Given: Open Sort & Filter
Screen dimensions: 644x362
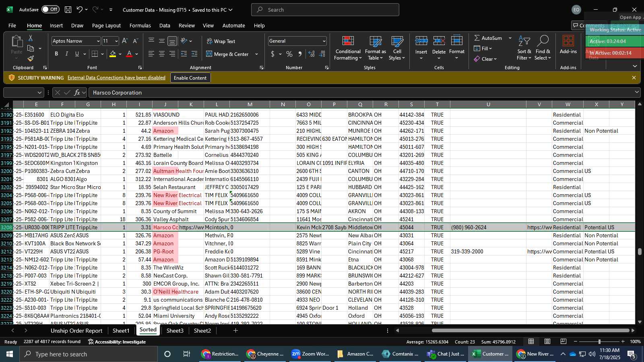Looking at the screenshot, I should click(x=524, y=48).
